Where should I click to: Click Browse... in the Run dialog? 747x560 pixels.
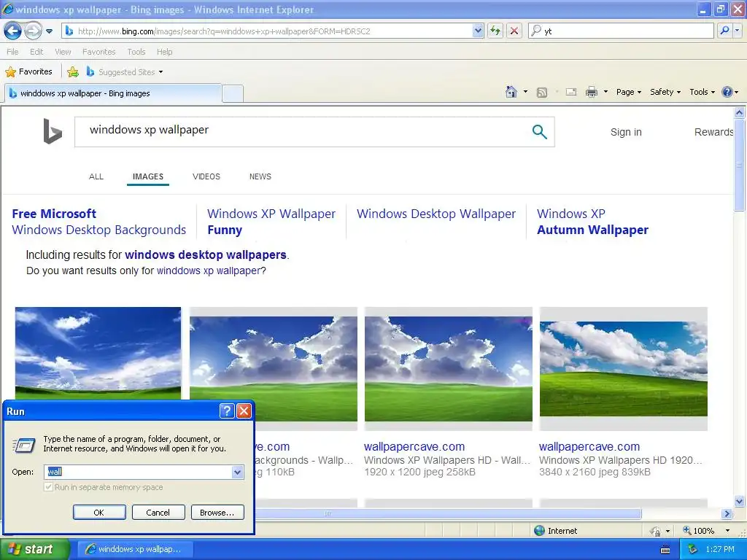[x=217, y=513]
